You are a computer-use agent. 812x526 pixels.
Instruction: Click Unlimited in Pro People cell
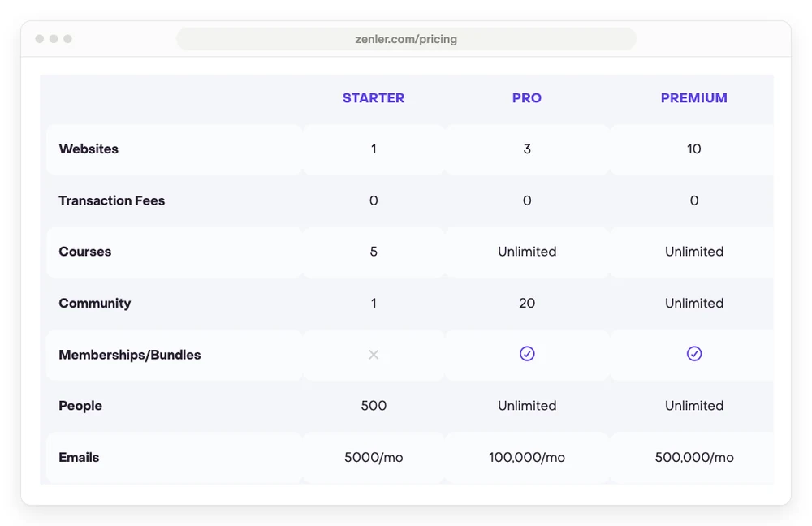[527, 405]
